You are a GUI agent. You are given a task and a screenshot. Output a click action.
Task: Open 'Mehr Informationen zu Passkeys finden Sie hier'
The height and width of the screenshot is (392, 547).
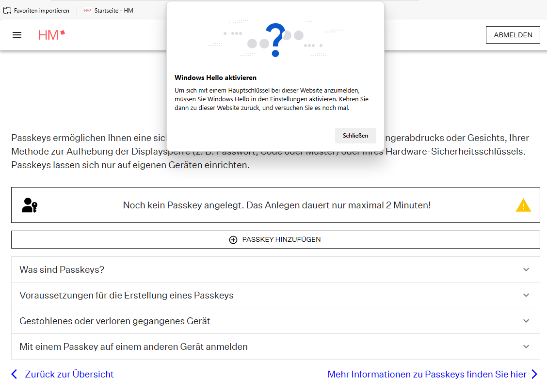tap(427, 374)
